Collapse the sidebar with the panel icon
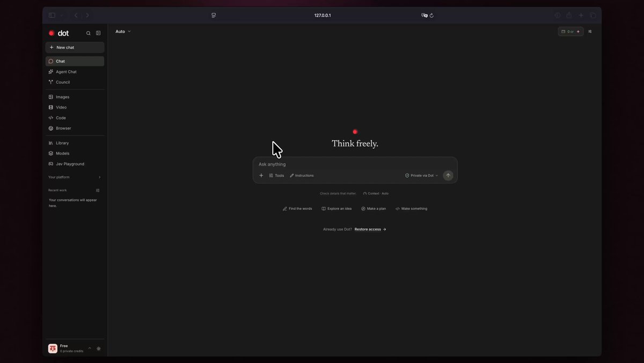644x363 pixels. (x=98, y=33)
